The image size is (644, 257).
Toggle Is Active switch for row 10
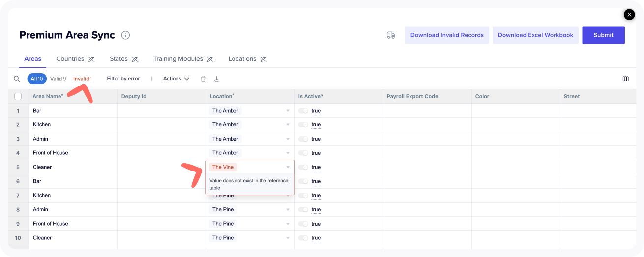(x=303, y=238)
